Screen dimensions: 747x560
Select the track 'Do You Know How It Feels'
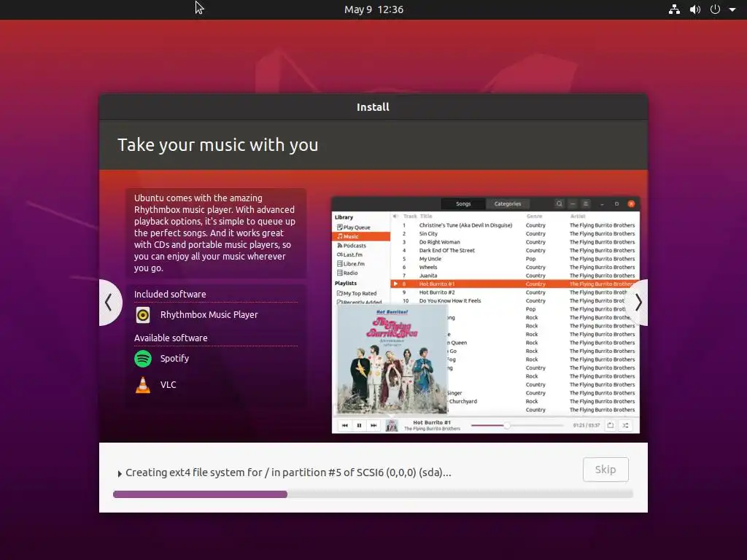[x=514, y=301]
